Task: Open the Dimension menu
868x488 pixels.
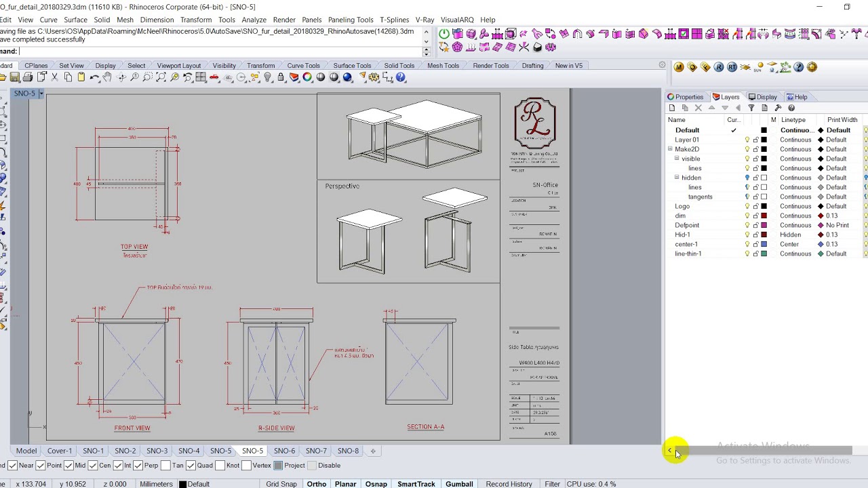Action: 157,20
